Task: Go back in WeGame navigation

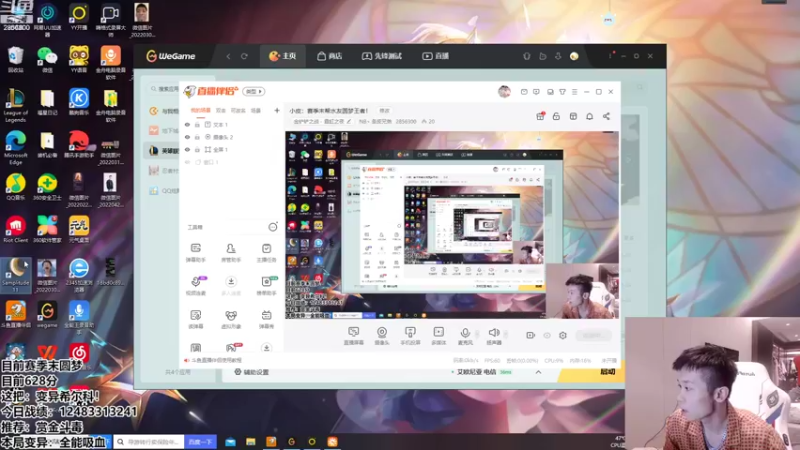Action: pyautogui.click(x=229, y=56)
